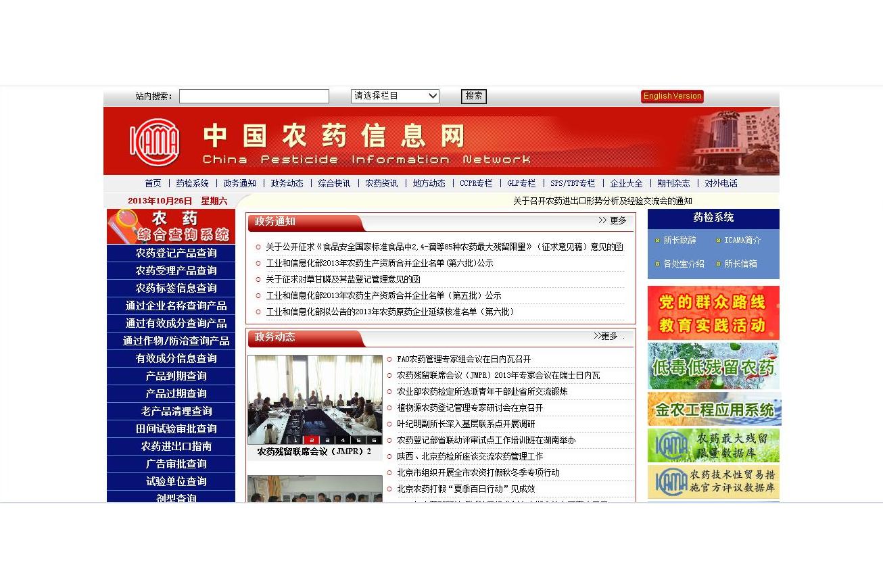This screenshot has width=883, height=588.
Task: Open the 农药综合查询系统 magnifier banner
Action: (171, 226)
